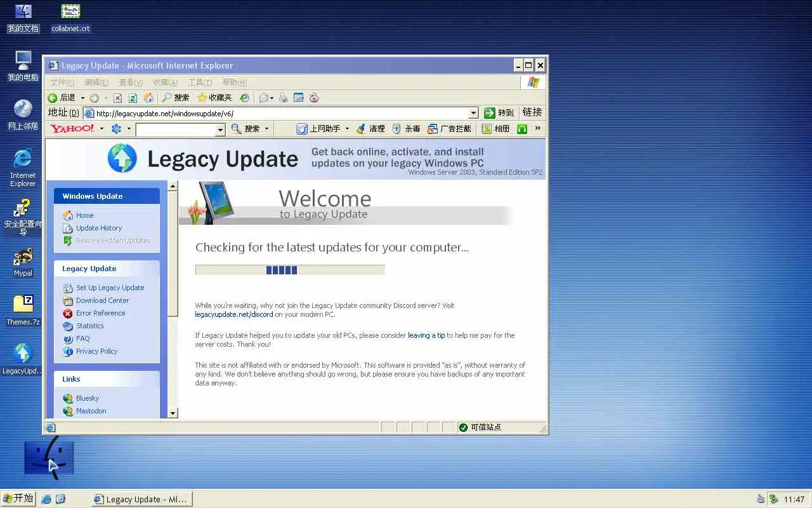Open Statistics sidebar link
Image resolution: width=812 pixels, height=508 pixels.
(x=89, y=326)
